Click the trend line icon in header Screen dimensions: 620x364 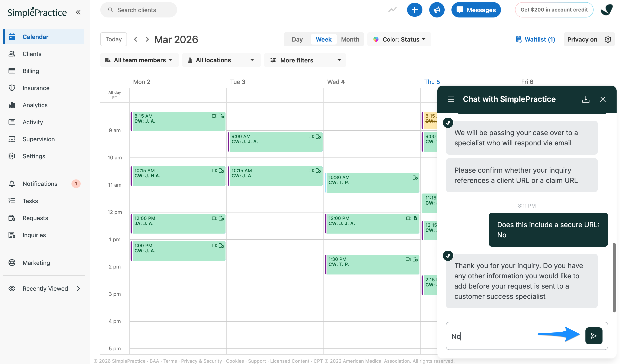[x=392, y=10]
